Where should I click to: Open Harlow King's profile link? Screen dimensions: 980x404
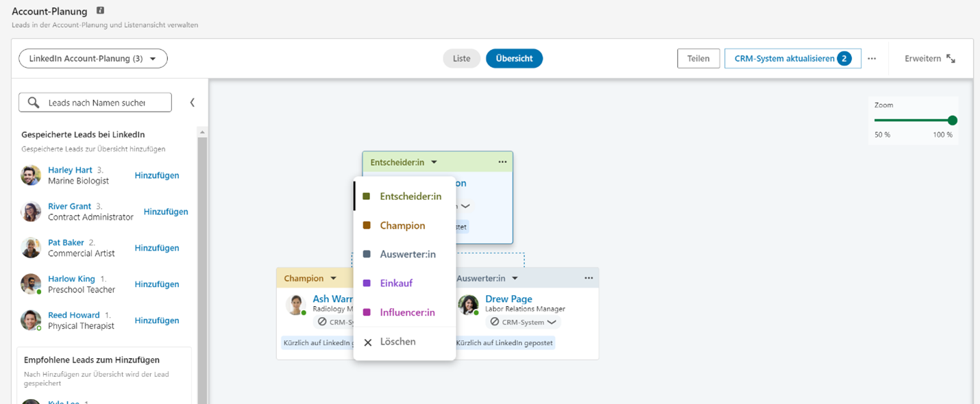click(x=71, y=279)
